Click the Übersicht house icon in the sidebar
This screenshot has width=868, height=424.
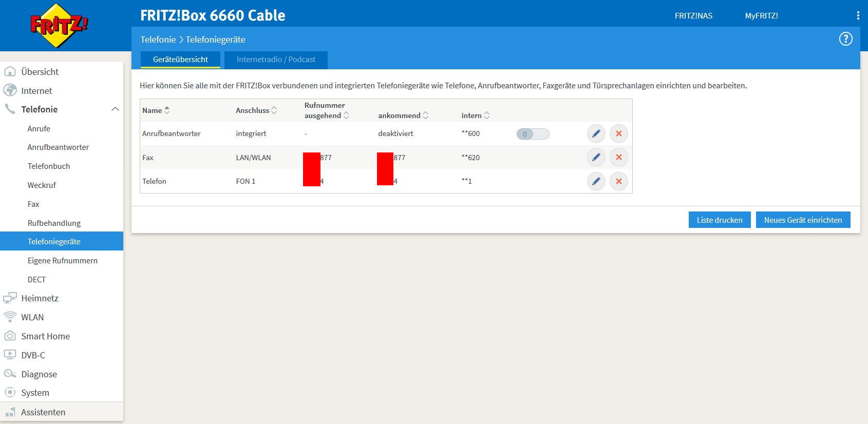pos(10,71)
